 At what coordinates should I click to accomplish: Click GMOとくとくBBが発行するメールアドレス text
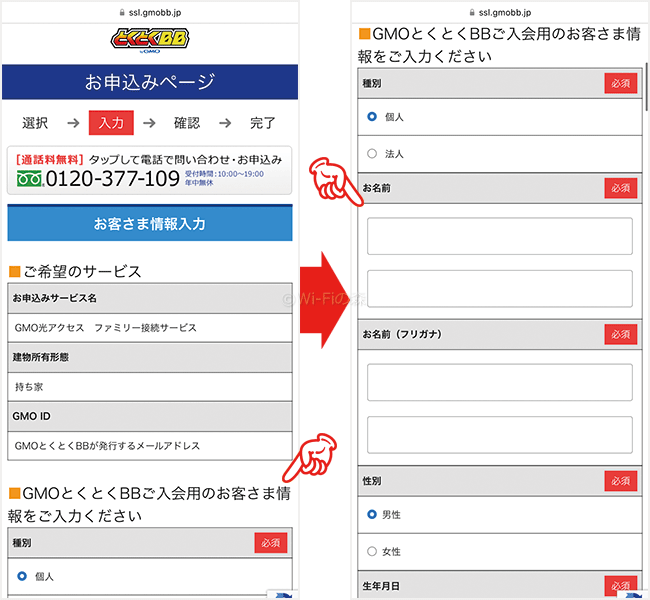tap(107, 446)
